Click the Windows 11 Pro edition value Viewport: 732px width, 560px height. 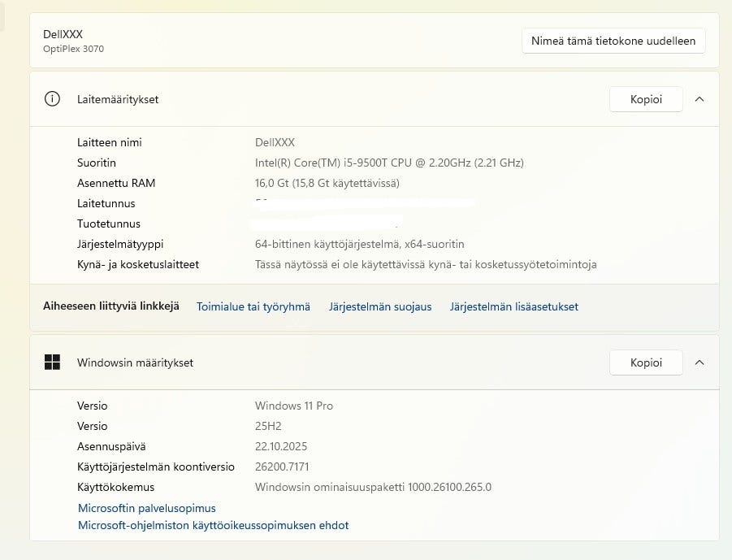(293, 406)
